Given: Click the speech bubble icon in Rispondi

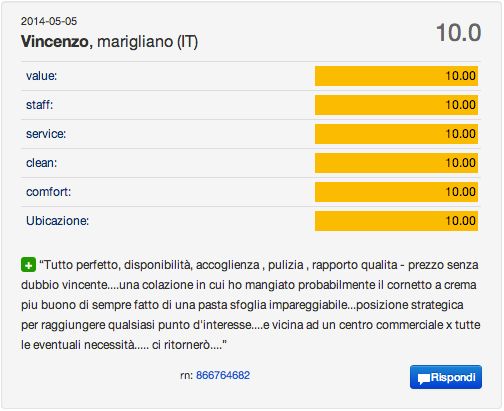Looking at the screenshot, I should 423,379.
